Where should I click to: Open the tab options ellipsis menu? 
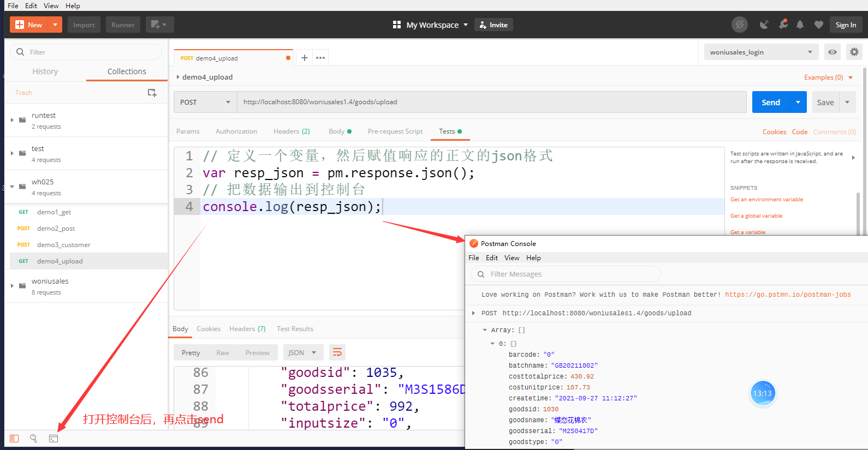coord(320,58)
